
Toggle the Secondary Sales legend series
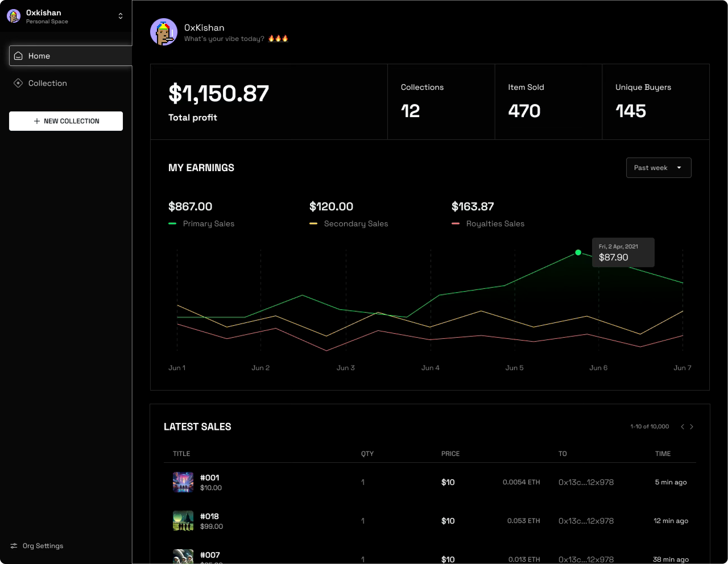click(356, 223)
